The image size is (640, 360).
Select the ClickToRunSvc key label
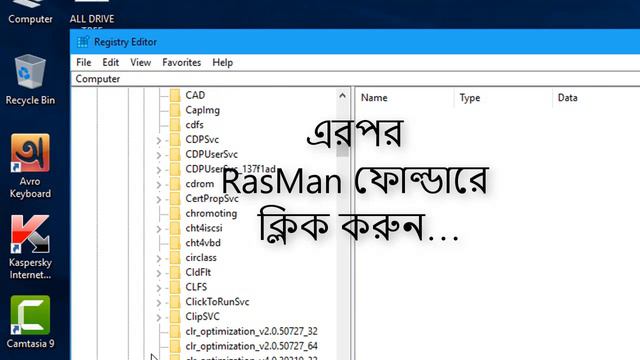point(217,302)
